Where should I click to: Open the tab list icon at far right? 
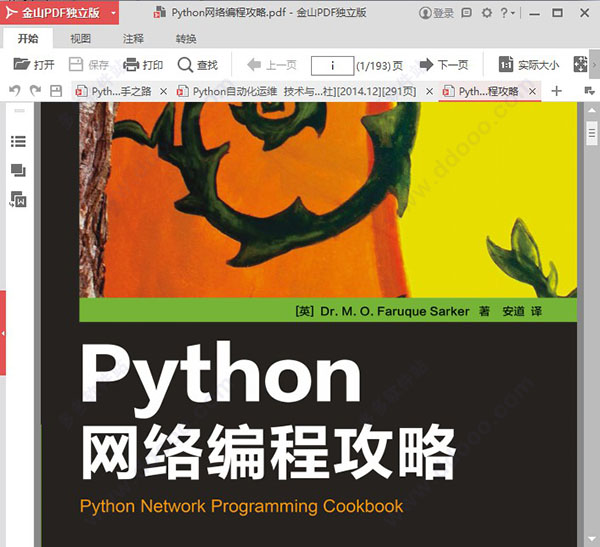click(x=589, y=91)
